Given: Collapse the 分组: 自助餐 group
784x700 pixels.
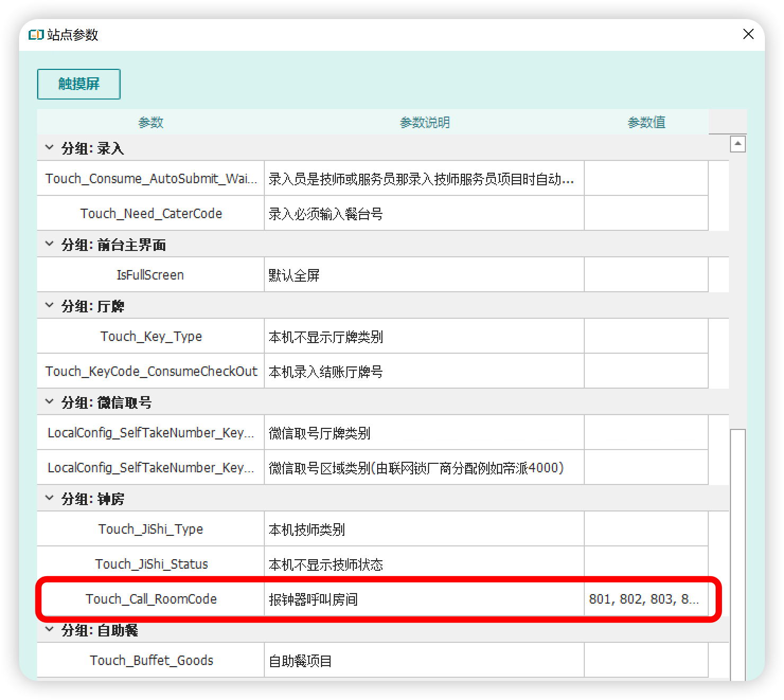Looking at the screenshot, I should pos(49,630).
